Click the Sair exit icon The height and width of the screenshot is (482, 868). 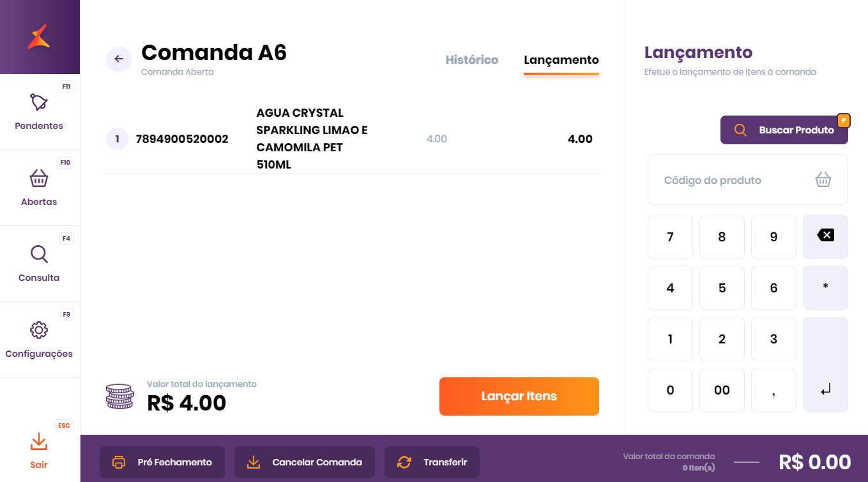pyautogui.click(x=39, y=441)
